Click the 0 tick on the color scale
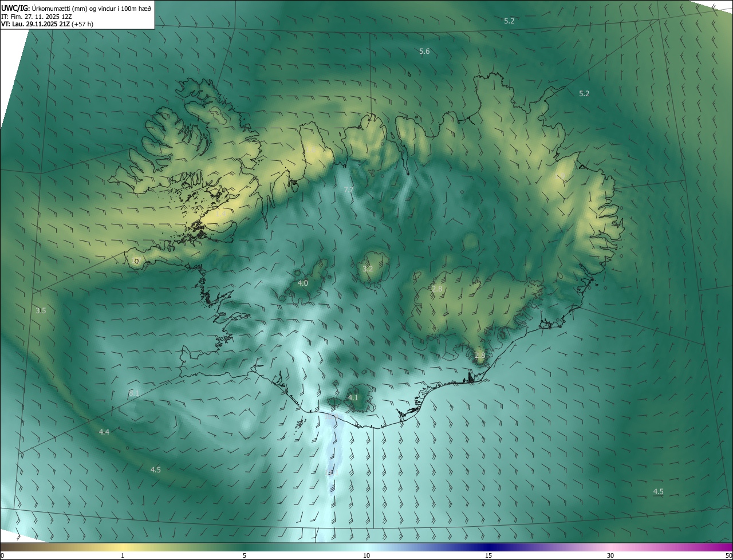The width and height of the screenshot is (733, 560). 2,555
